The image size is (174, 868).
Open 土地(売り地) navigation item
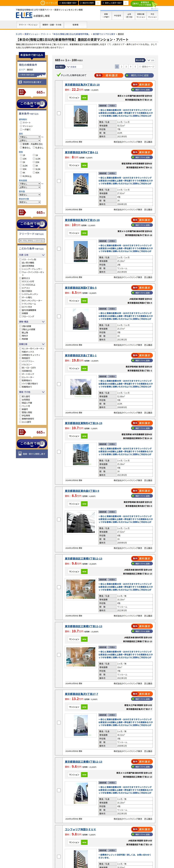pos(129,15)
